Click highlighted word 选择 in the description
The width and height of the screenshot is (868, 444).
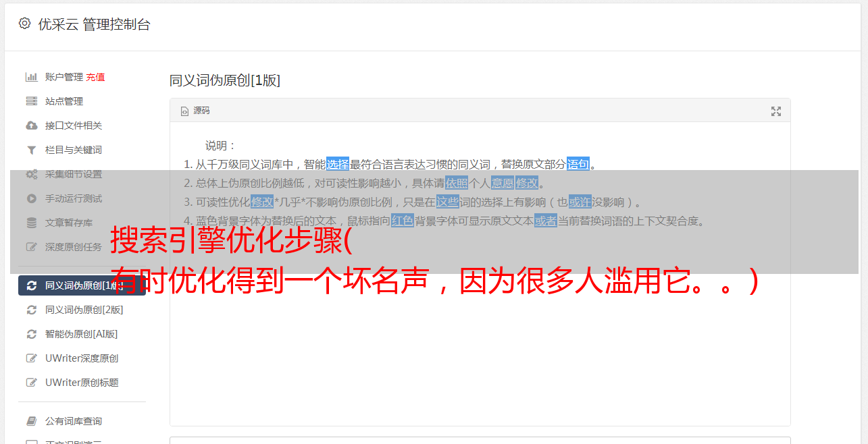[338, 164]
